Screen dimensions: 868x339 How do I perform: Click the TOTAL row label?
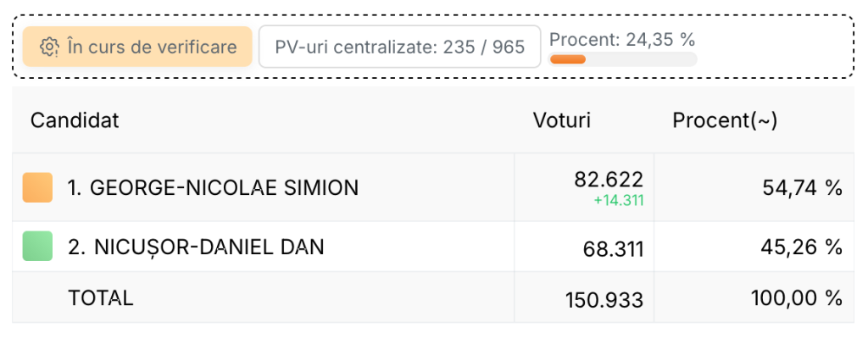pyautogui.click(x=101, y=298)
